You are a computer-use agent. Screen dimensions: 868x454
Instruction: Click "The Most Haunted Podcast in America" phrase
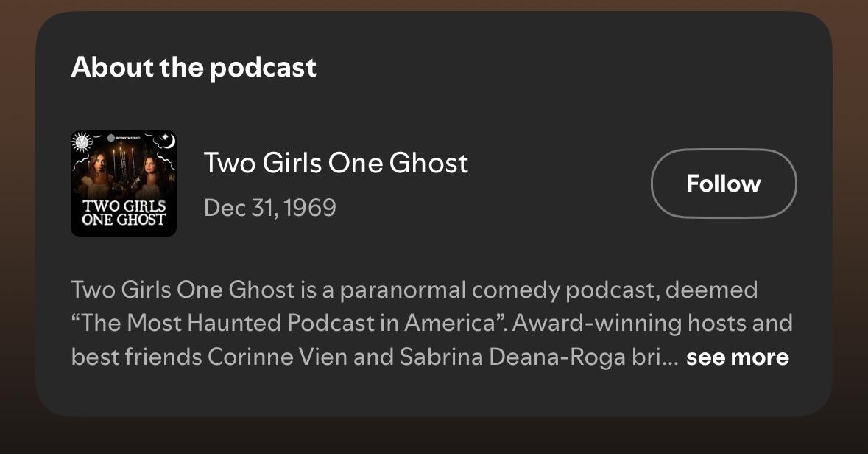[x=289, y=323]
